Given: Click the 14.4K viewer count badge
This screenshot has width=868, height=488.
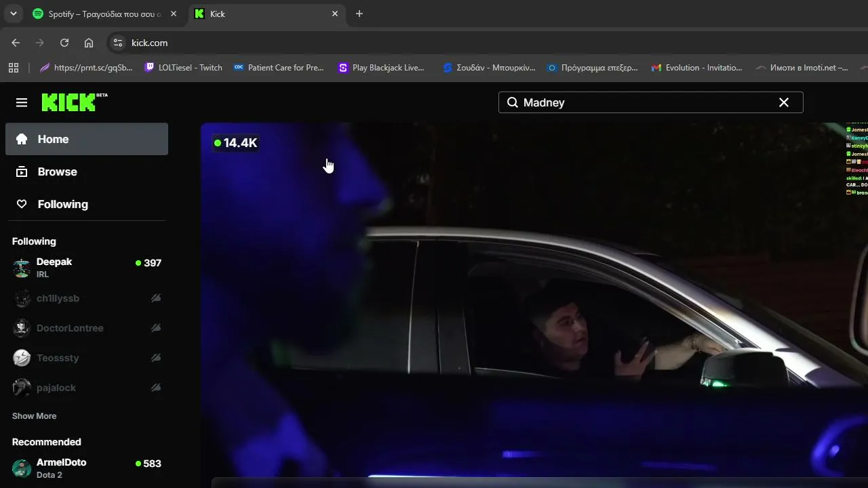Looking at the screenshot, I should [235, 143].
